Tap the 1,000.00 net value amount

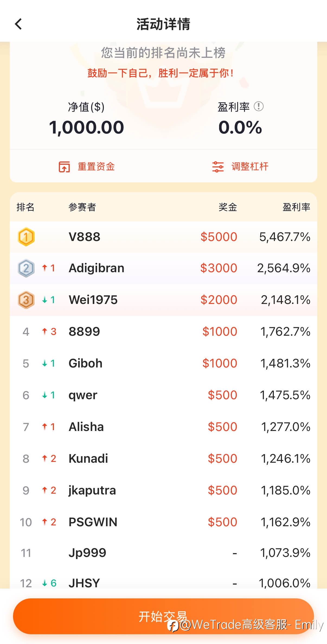pyautogui.click(x=86, y=127)
